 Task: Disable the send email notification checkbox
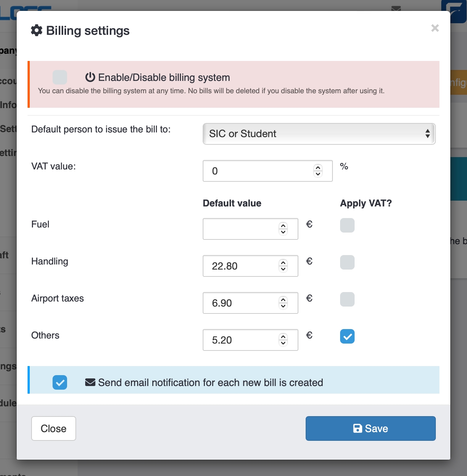pos(60,382)
